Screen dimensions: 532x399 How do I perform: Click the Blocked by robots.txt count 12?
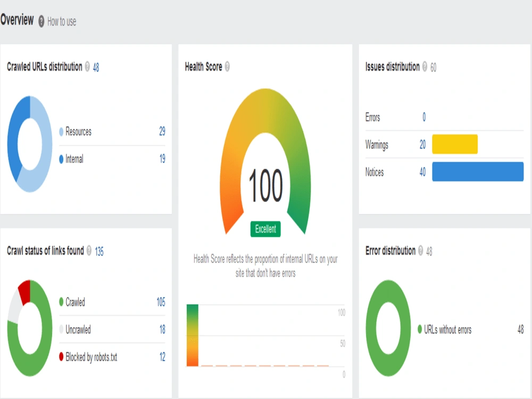(162, 356)
